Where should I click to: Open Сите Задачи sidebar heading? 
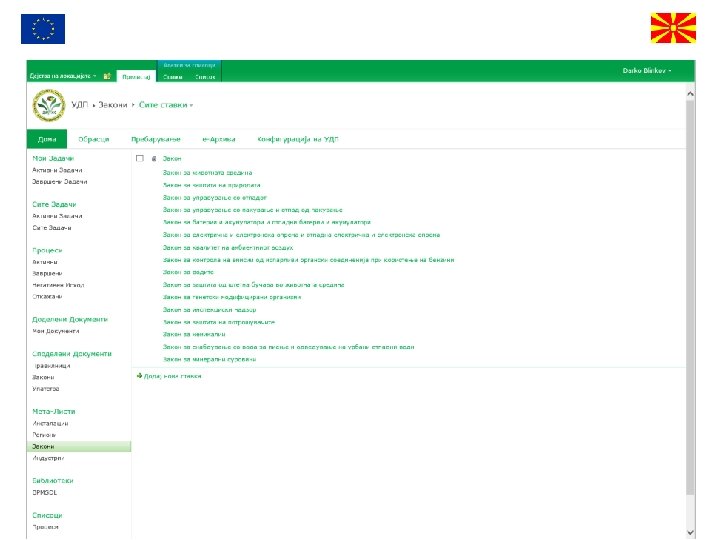coord(54,204)
